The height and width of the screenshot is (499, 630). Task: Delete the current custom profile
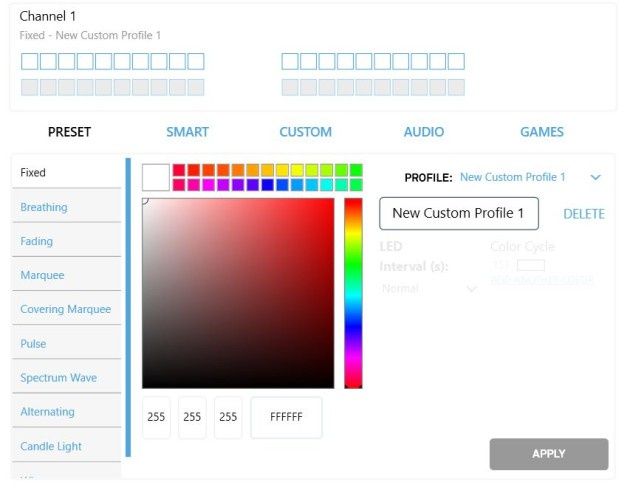pyautogui.click(x=584, y=214)
